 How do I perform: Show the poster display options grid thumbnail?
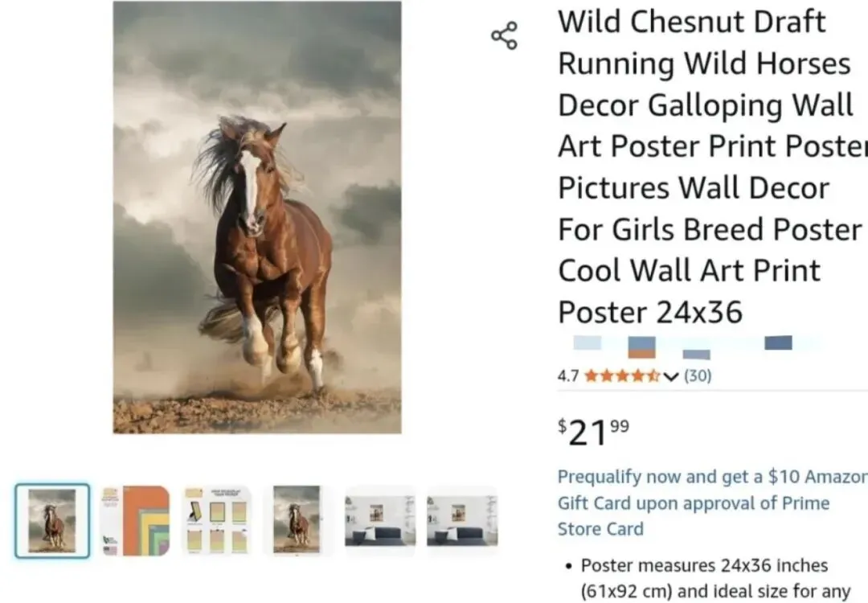point(217,520)
